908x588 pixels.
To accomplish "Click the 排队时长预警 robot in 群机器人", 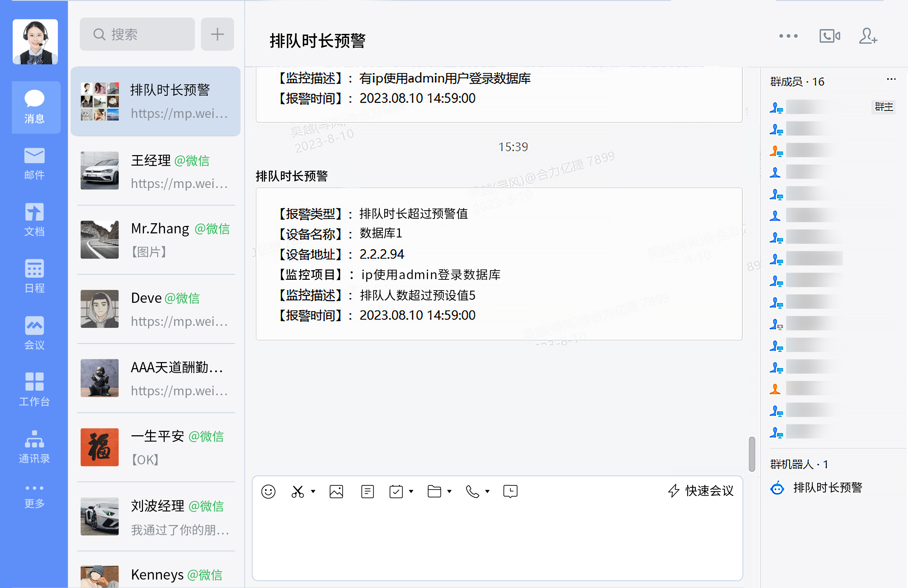I will 817,487.
